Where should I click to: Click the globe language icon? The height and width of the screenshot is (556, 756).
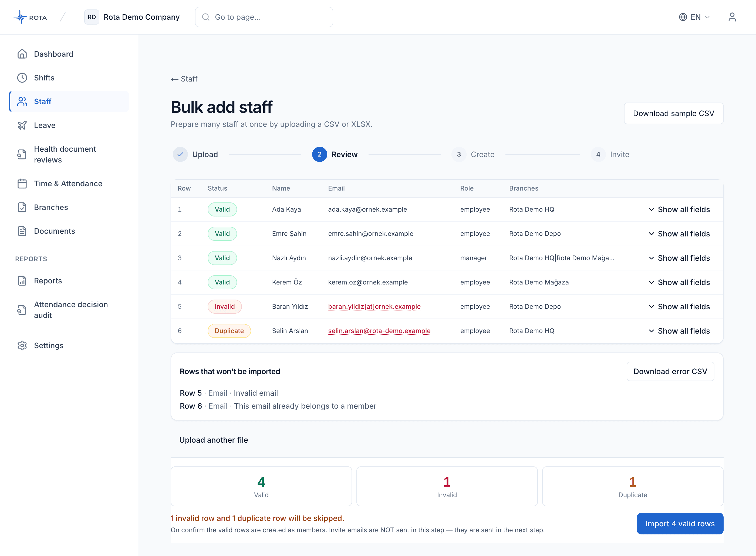(683, 17)
